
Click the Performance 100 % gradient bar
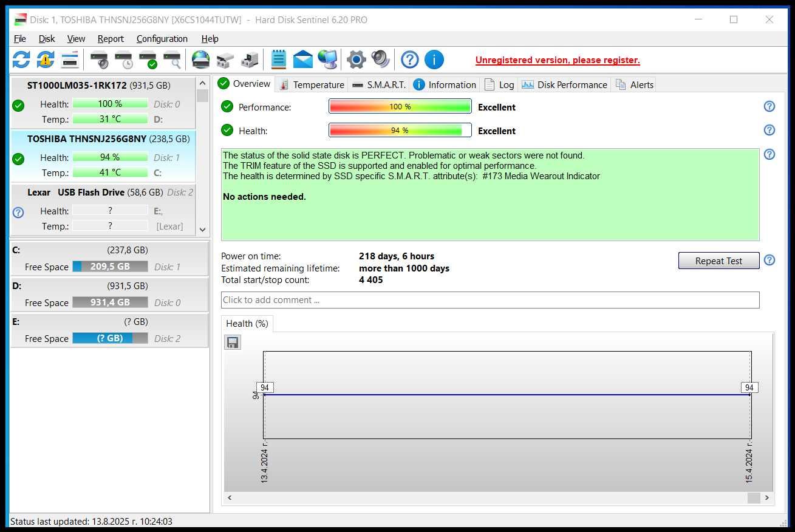(x=400, y=106)
